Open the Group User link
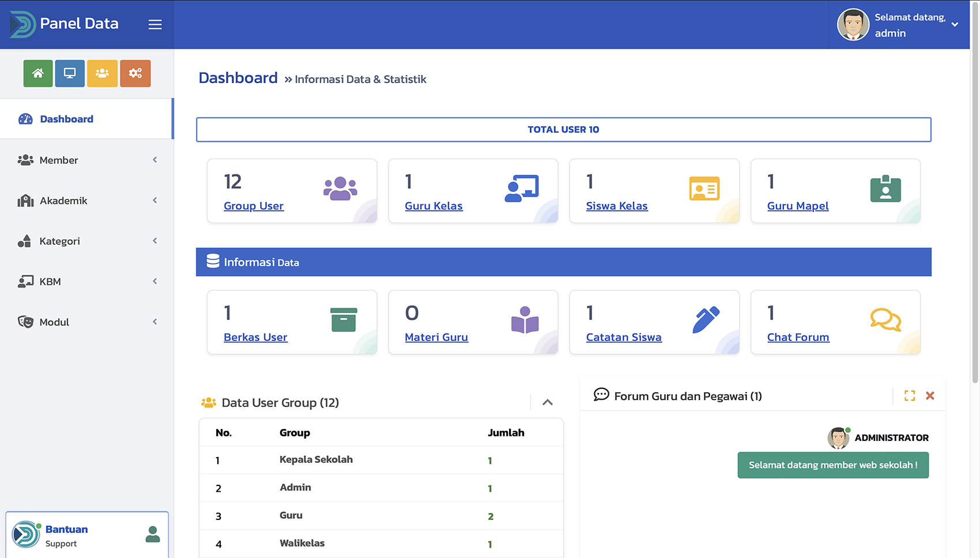 [x=254, y=206]
